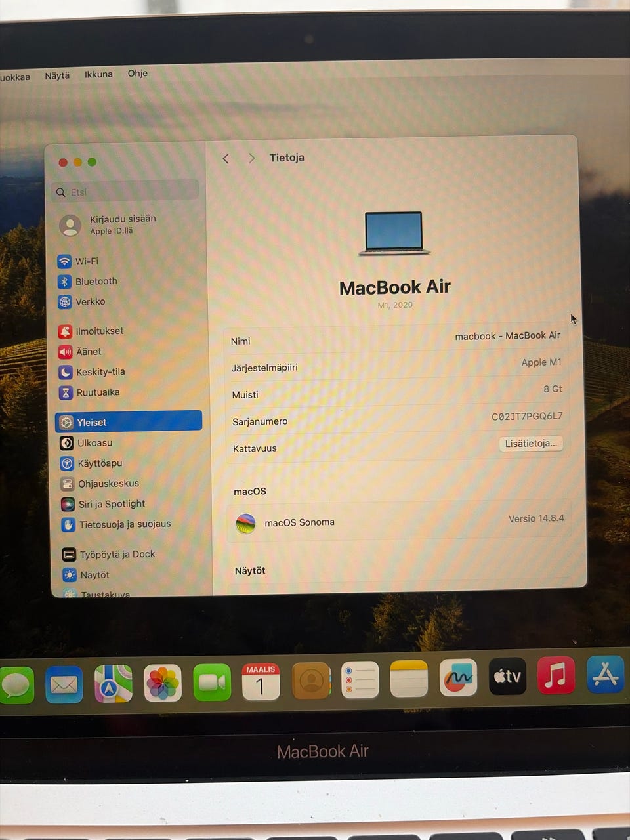Focus the Etsi search field
The image size is (630, 840).
(x=125, y=192)
